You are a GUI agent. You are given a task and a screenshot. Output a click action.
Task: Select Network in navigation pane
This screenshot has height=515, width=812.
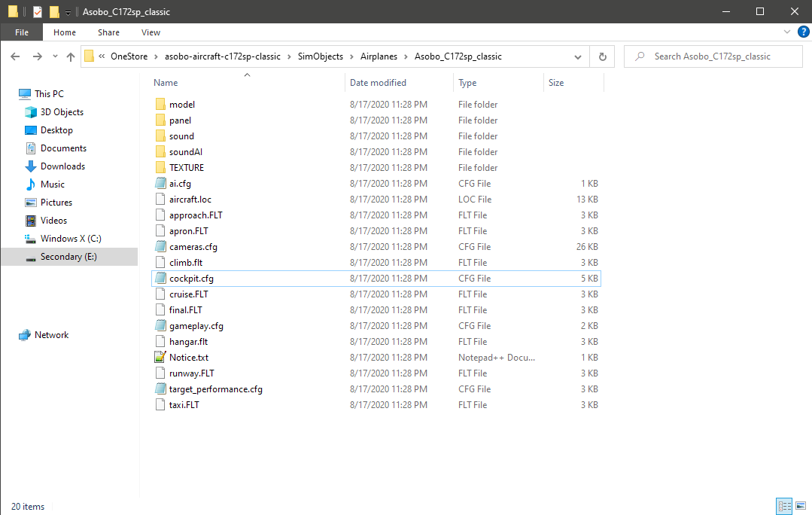(52, 335)
